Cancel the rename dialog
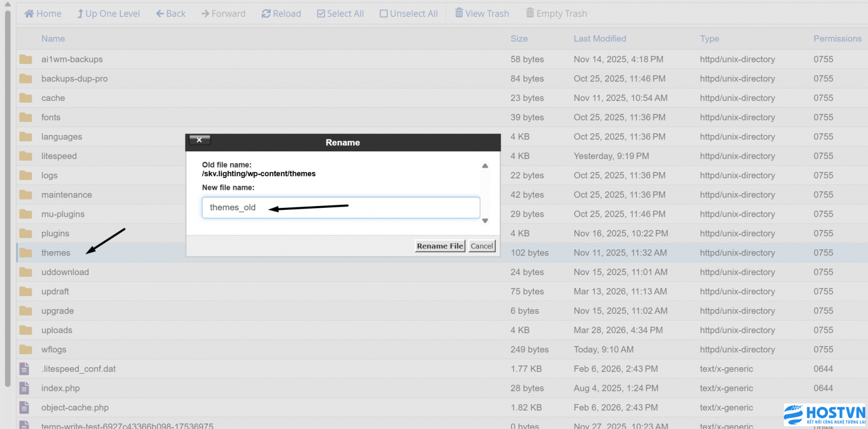868x429 pixels. [482, 246]
